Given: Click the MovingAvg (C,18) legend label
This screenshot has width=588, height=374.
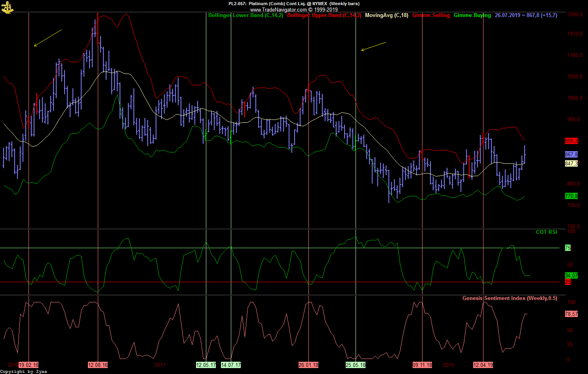Looking at the screenshot, I should tap(386, 15).
